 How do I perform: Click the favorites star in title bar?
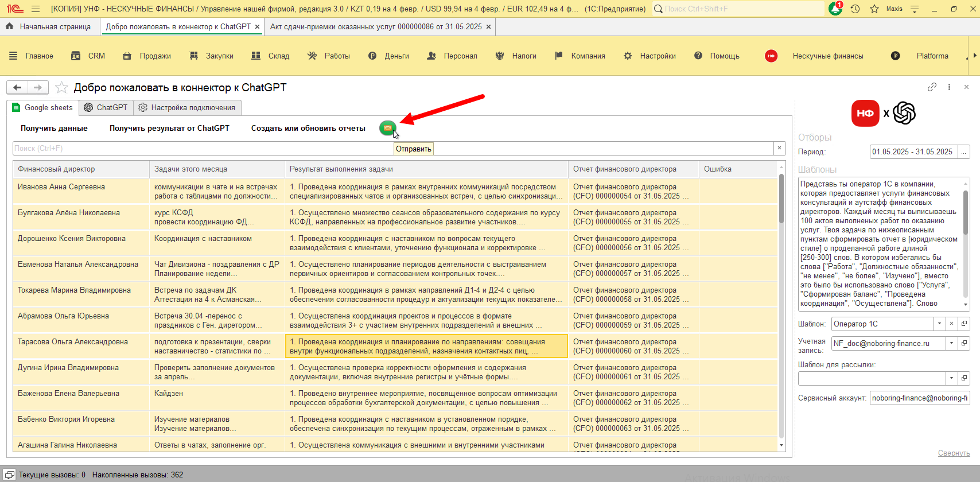pos(874,9)
